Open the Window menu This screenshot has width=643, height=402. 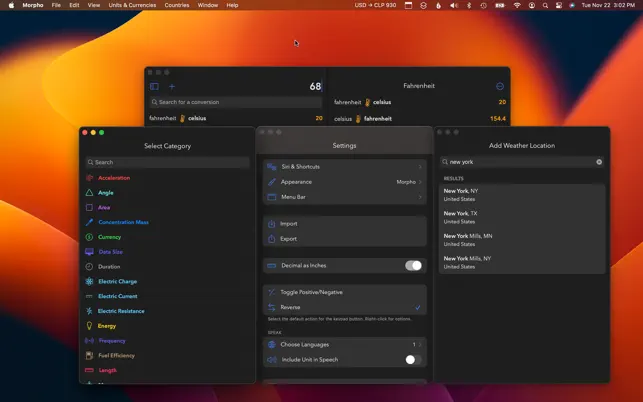207,5
